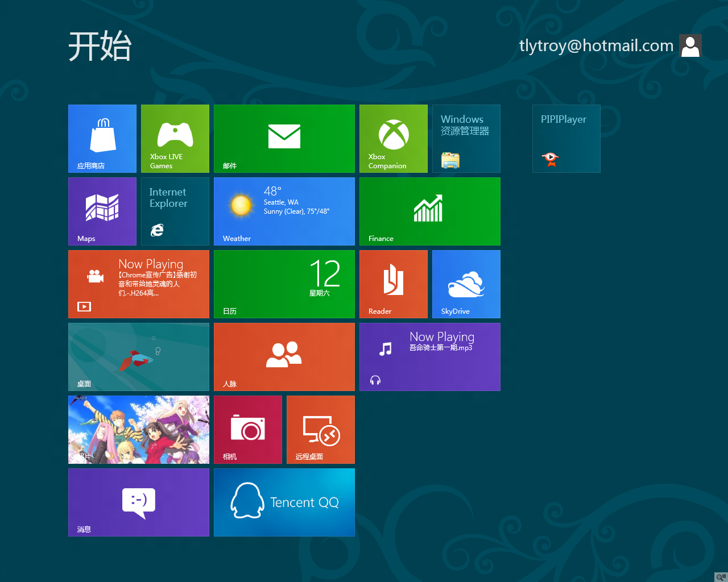Open the Finance tile

[430, 211]
